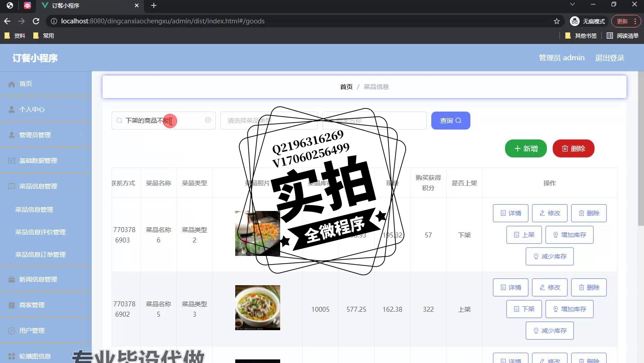Expand 商家管理 sidebar menu
Image resolution: width=644 pixels, height=363 pixels.
pyautogui.click(x=46, y=305)
